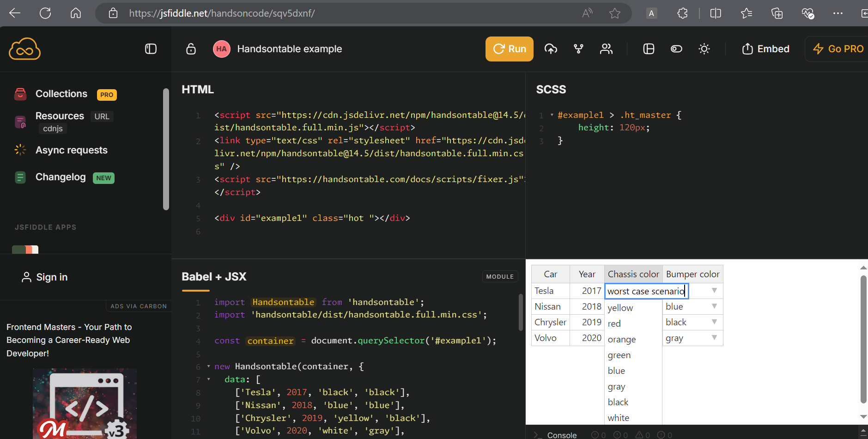This screenshot has height=439, width=868.
Task: Open Async requests in sidebar
Action: pos(71,150)
